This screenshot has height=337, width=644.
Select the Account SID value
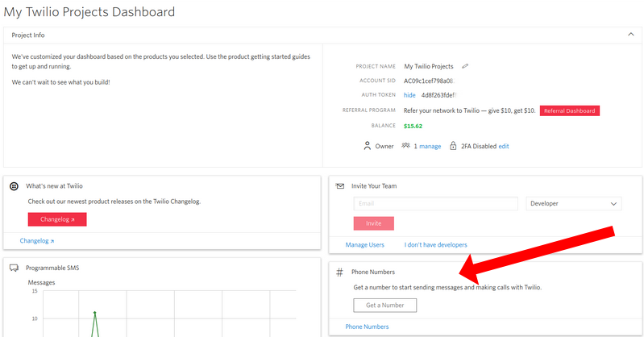click(429, 81)
